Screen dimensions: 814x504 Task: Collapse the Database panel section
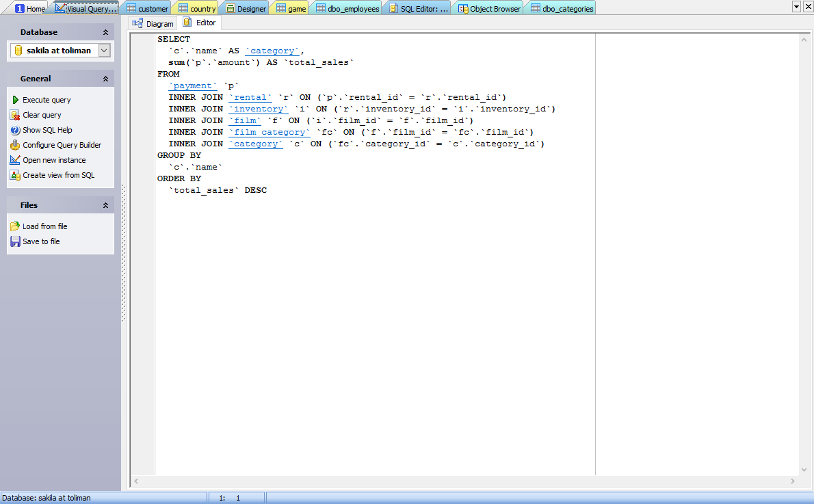point(105,32)
